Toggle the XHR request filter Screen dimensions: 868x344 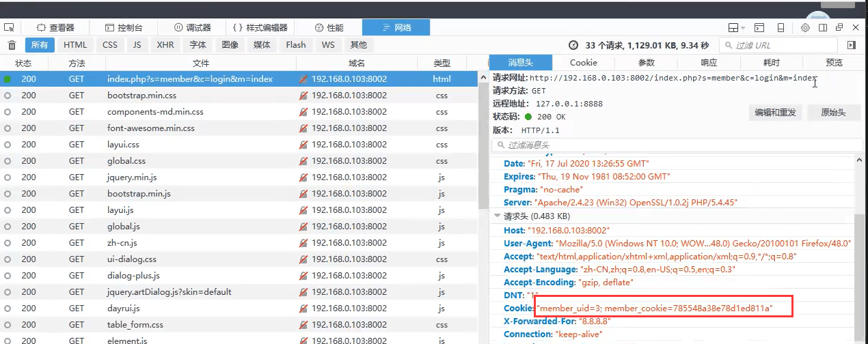coord(165,45)
